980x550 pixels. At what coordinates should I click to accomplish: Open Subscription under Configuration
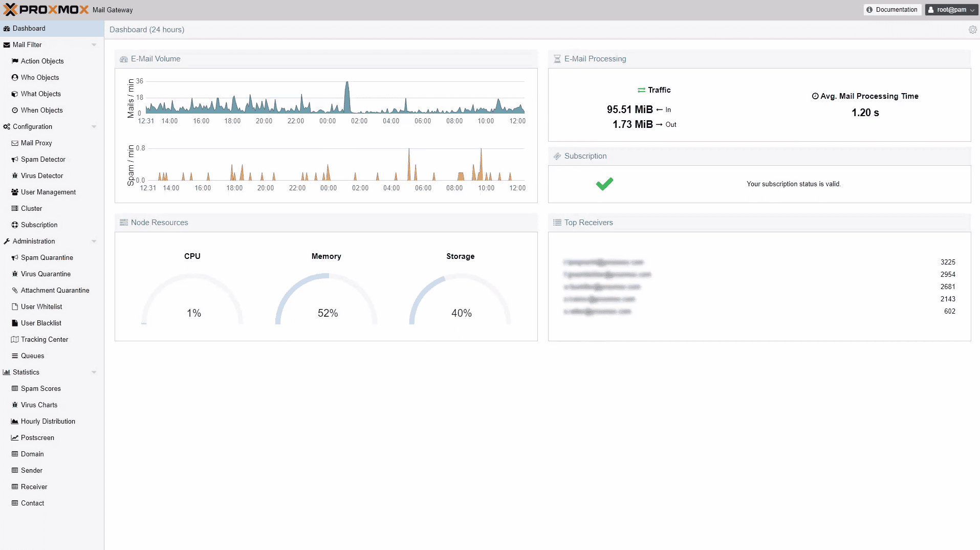pos(52,225)
